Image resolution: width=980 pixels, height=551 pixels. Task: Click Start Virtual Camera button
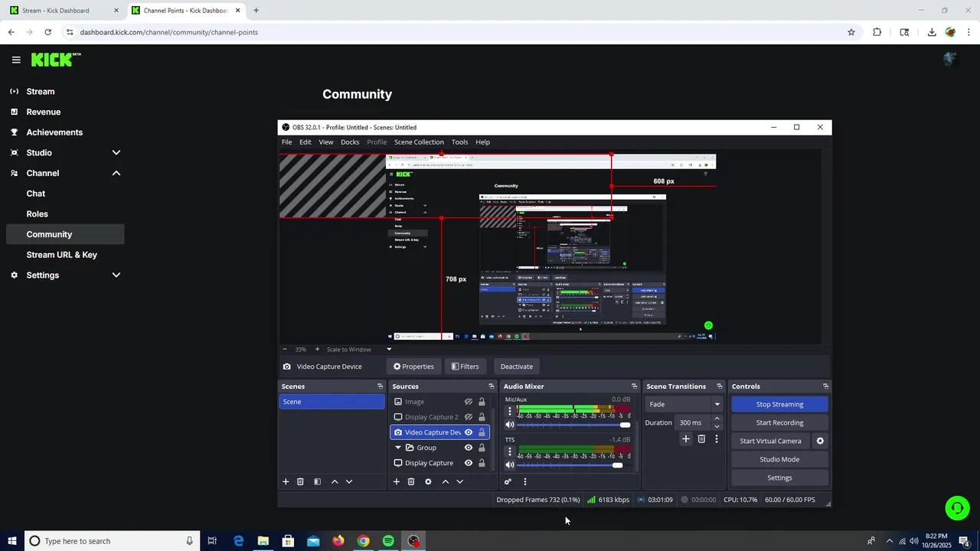pos(770,441)
